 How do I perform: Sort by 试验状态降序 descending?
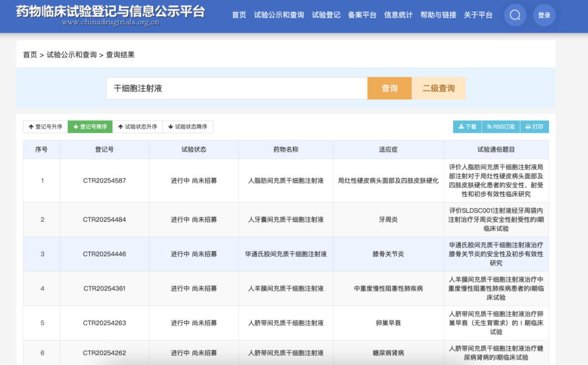(187, 127)
